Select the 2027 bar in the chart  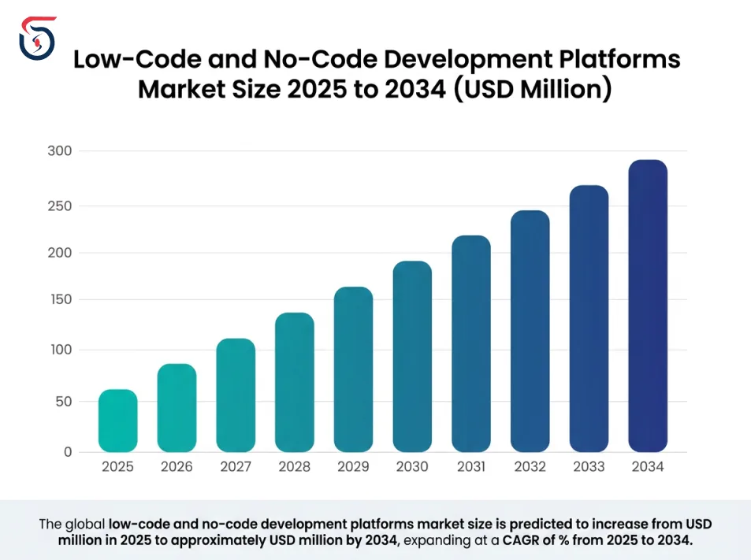[236, 395]
